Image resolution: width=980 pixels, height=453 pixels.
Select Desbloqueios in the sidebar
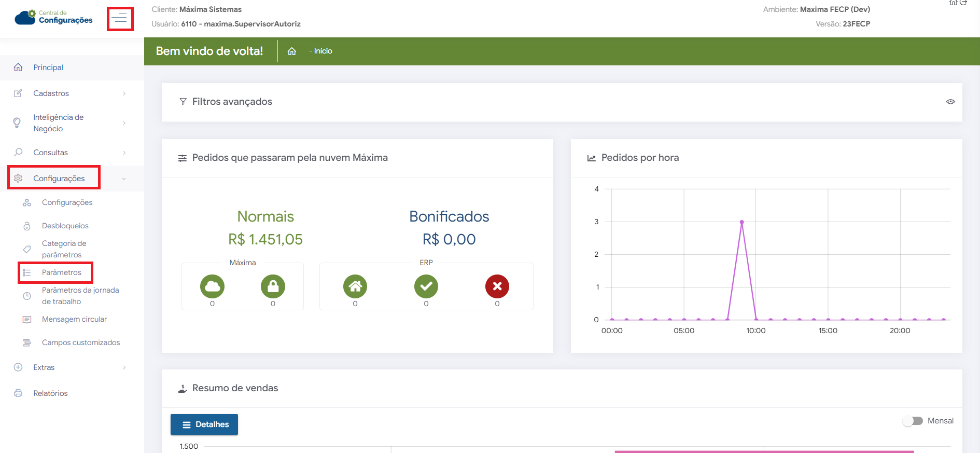point(65,226)
